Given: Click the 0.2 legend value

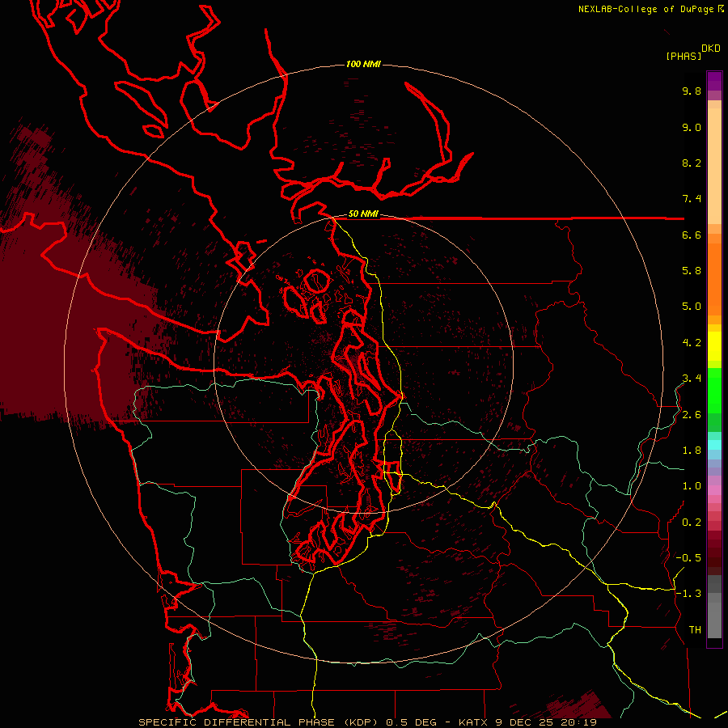Looking at the screenshot, I should click(692, 522).
